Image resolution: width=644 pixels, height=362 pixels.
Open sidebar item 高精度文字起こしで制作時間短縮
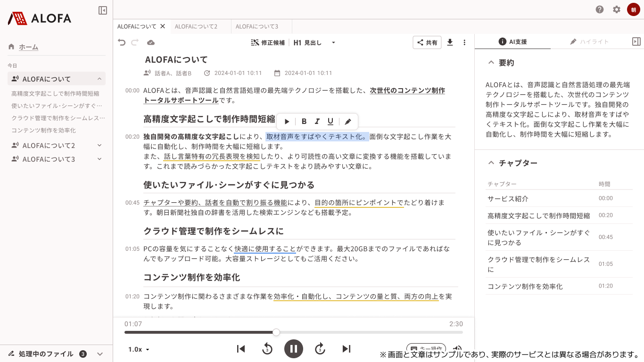pos(55,93)
